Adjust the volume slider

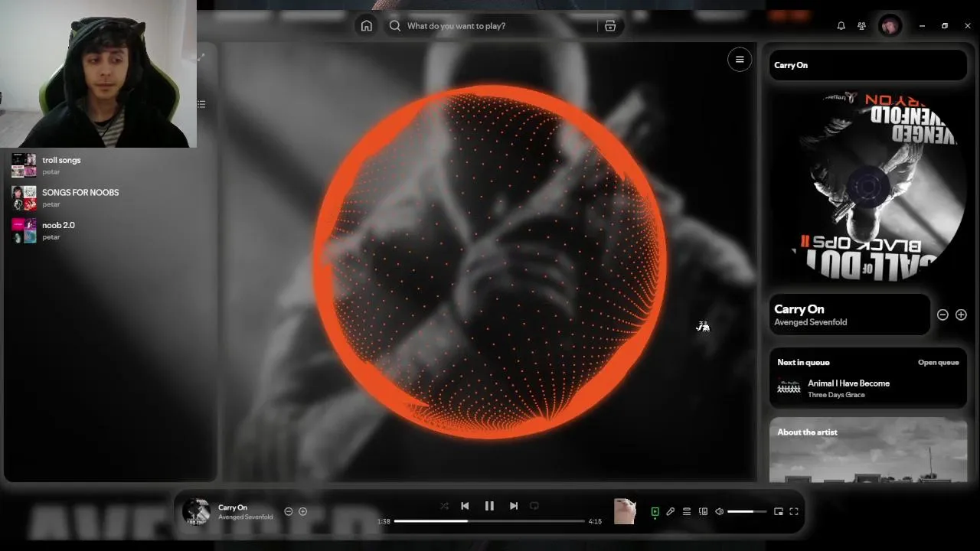(746, 512)
